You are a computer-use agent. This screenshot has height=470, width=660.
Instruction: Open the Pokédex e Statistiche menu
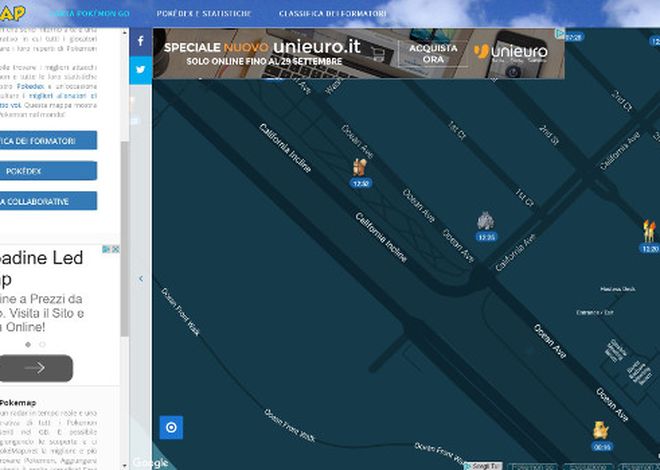coord(204,13)
